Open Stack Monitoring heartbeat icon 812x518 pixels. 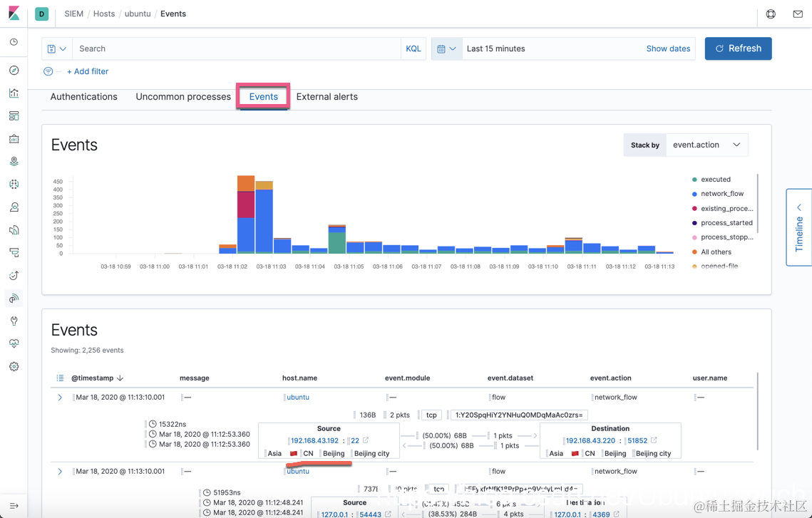point(14,343)
